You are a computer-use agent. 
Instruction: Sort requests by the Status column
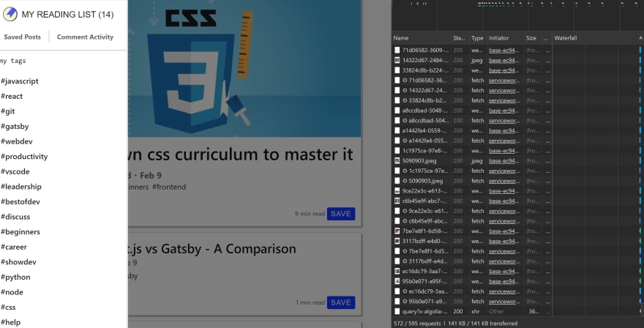click(459, 38)
